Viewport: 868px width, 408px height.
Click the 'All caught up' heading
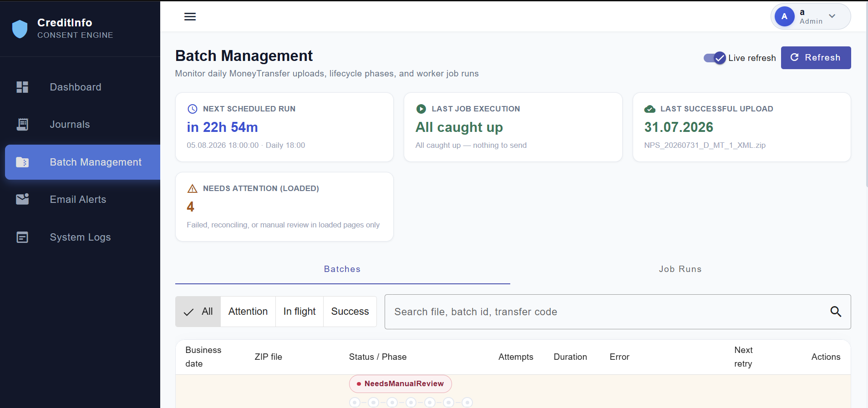[x=459, y=127]
